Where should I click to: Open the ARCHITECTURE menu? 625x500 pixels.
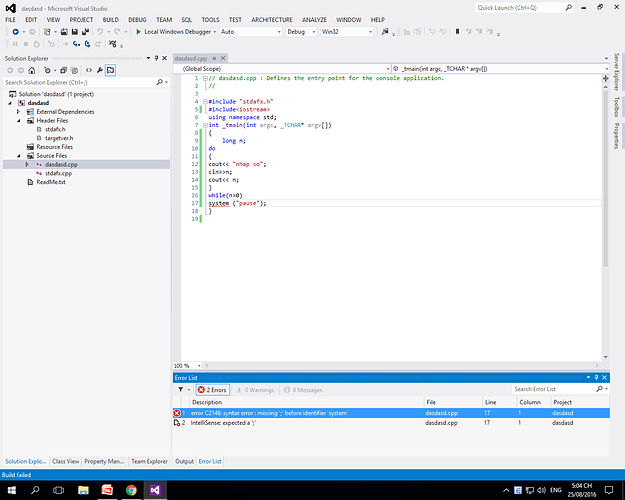pyautogui.click(x=272, y=20)
